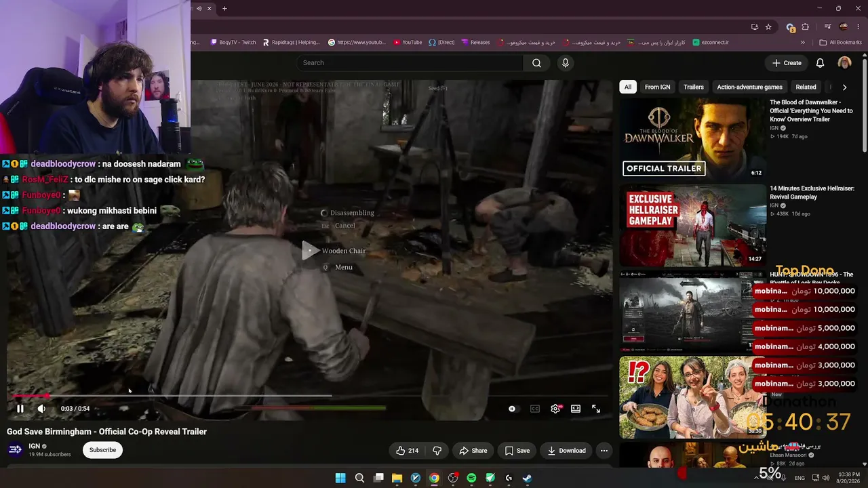Open Spotify from the taskbar
The width and height of the screenshot is (868, 488).
click(x=471, y=478)
